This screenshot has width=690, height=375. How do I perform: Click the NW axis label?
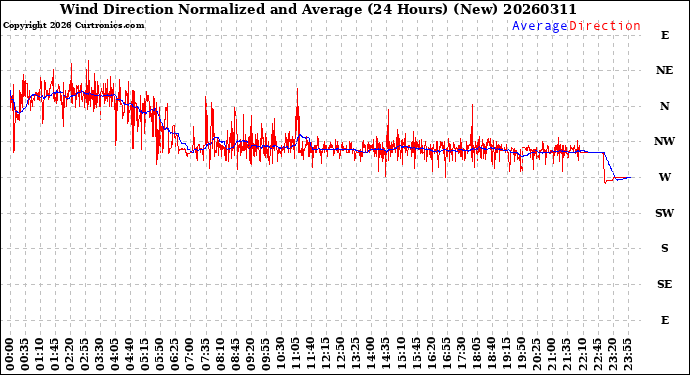point(664,141)
